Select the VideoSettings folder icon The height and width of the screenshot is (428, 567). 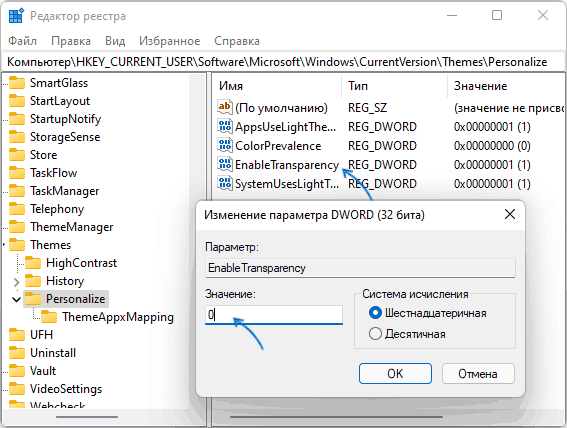coord(17,389)
